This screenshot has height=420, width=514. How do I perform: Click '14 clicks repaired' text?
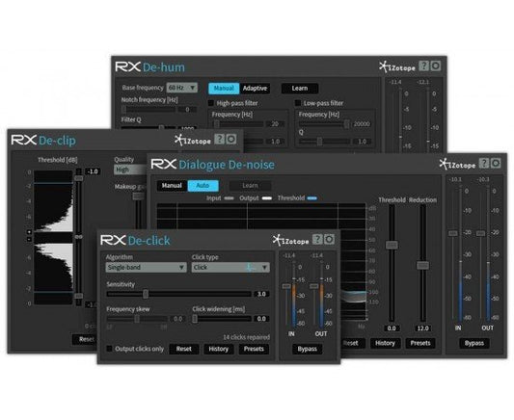(x=247, y=337)
